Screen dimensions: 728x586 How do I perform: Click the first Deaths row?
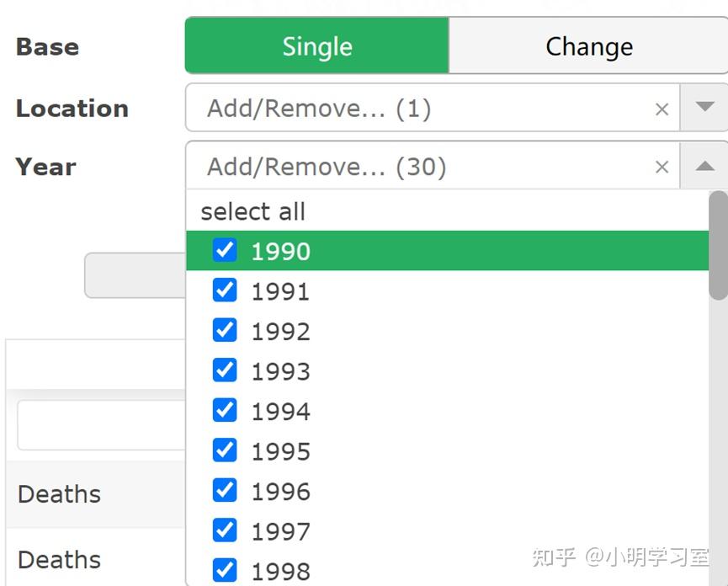point(60,494)
